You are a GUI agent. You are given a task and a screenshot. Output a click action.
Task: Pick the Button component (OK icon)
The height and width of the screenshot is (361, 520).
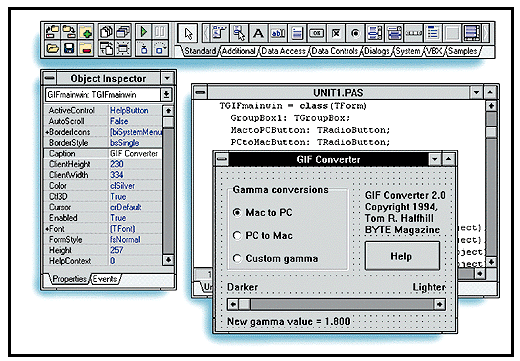click(316, 33)
